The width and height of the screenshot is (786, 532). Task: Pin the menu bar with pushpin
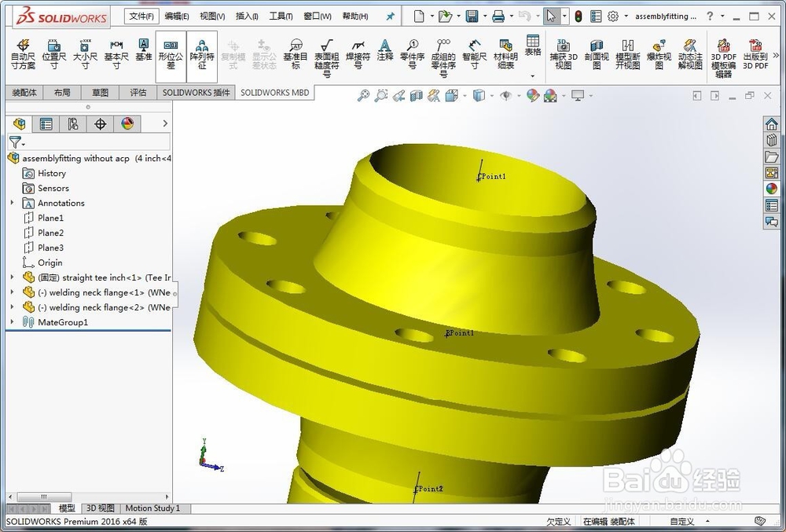point(390,17)
